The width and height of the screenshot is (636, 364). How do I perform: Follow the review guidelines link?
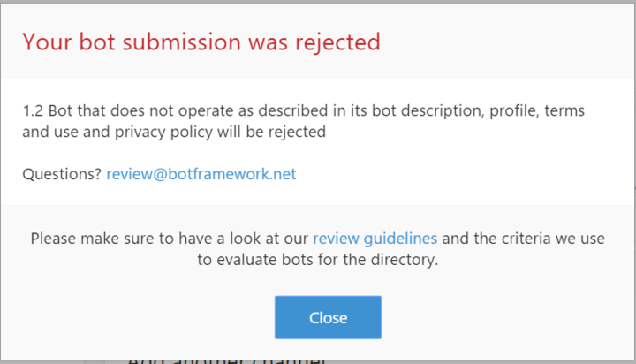(375, 238)
